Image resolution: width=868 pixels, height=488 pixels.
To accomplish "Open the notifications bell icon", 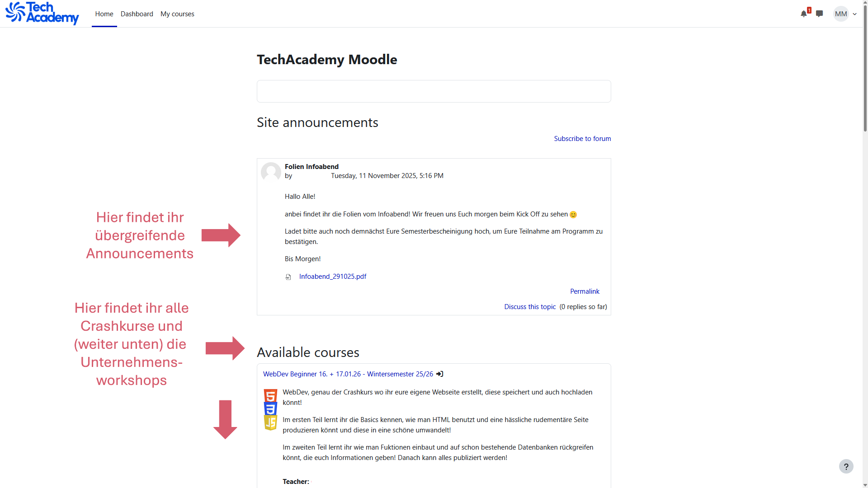I will click(804, 14).
